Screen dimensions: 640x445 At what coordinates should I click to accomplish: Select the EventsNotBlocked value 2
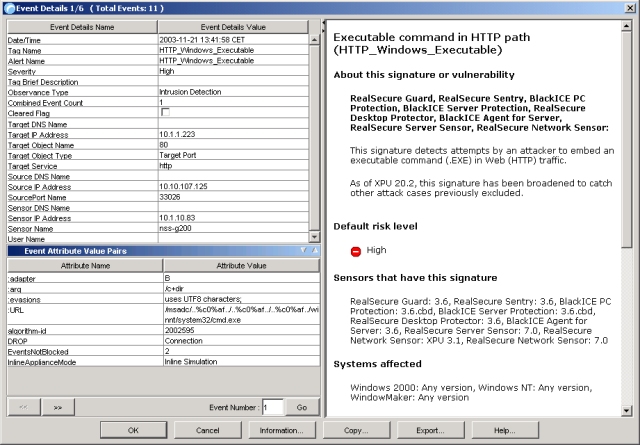[x=242, y=351]
